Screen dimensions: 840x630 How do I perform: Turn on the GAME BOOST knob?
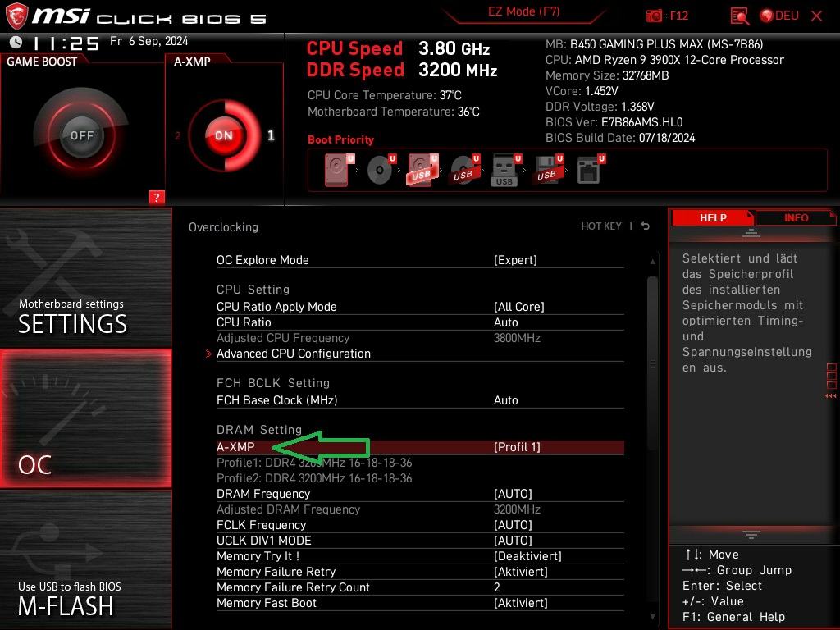(81, 135)
